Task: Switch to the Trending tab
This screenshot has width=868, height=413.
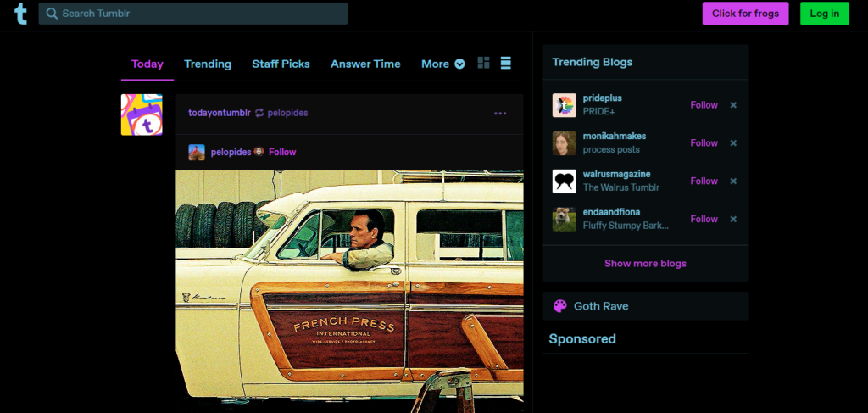Action: 208,64
